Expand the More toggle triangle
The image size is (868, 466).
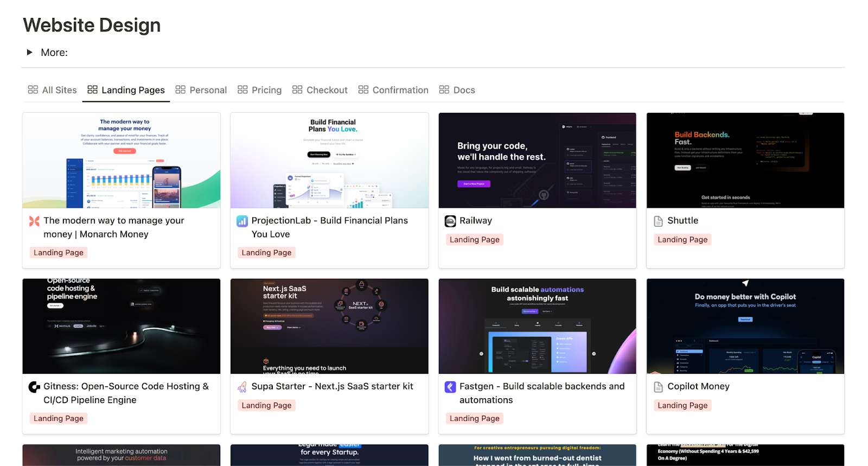tap(30, 53)
